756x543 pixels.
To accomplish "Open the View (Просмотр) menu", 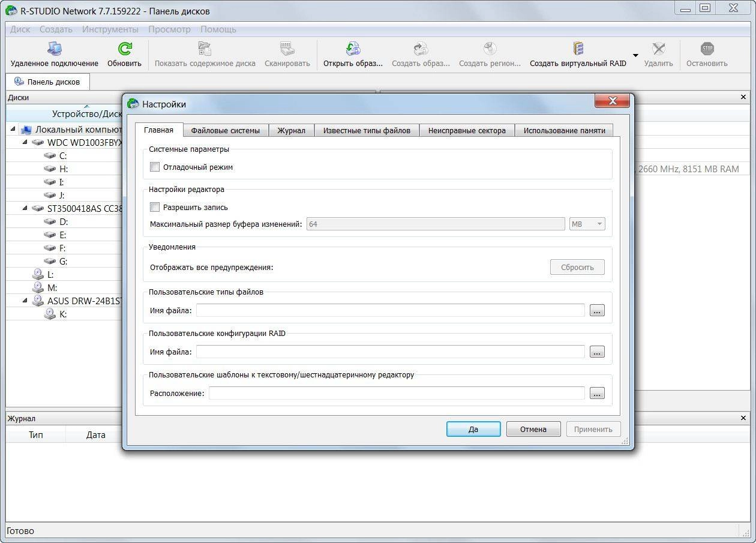I will pyautogui.click(x=169, y=29).
